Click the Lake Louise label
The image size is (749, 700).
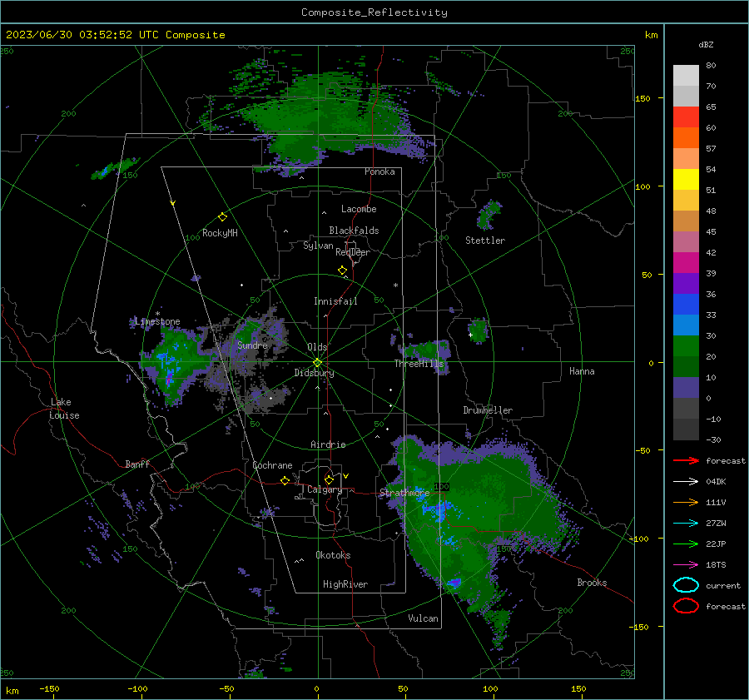click(64, 409)
